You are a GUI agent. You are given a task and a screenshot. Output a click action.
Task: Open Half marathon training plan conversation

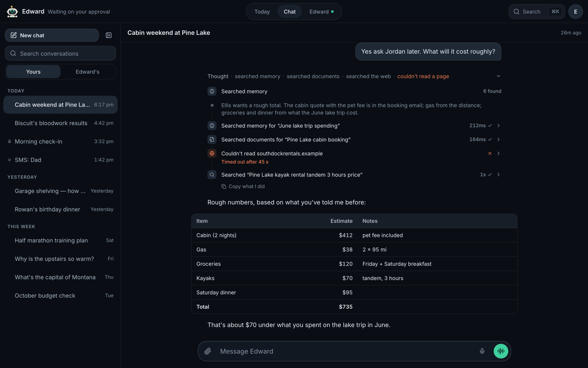click(60, 240)
